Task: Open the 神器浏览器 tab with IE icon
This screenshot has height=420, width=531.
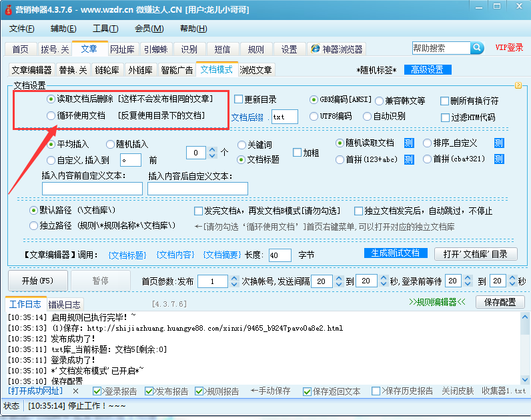Action: pyautogui.click(x=337, y=49)
